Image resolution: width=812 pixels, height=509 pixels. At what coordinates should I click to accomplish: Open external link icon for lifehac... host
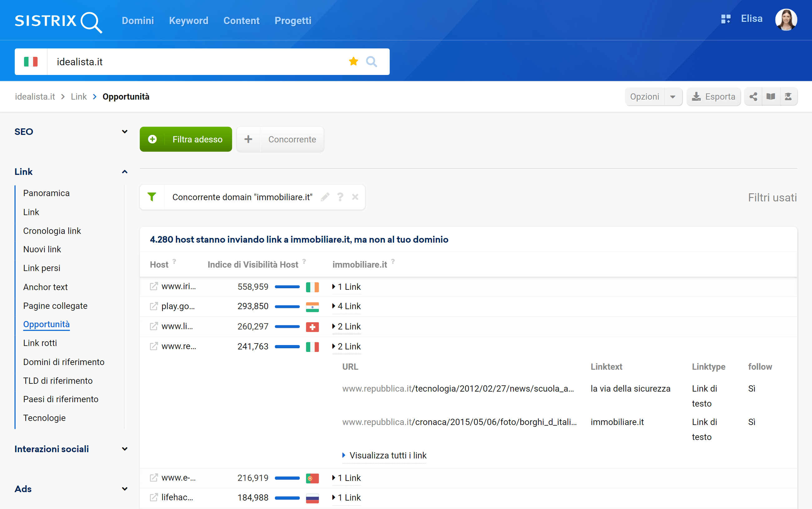point(154,497)
